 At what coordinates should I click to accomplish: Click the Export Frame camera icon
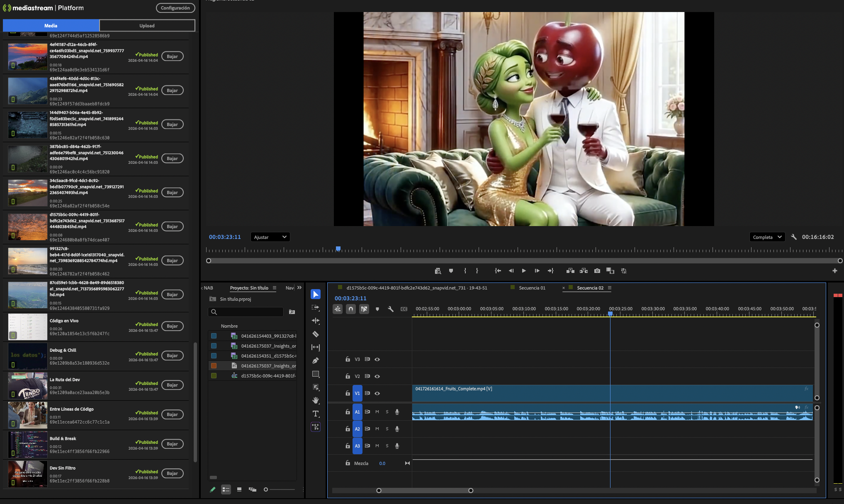tap(597, 271)
